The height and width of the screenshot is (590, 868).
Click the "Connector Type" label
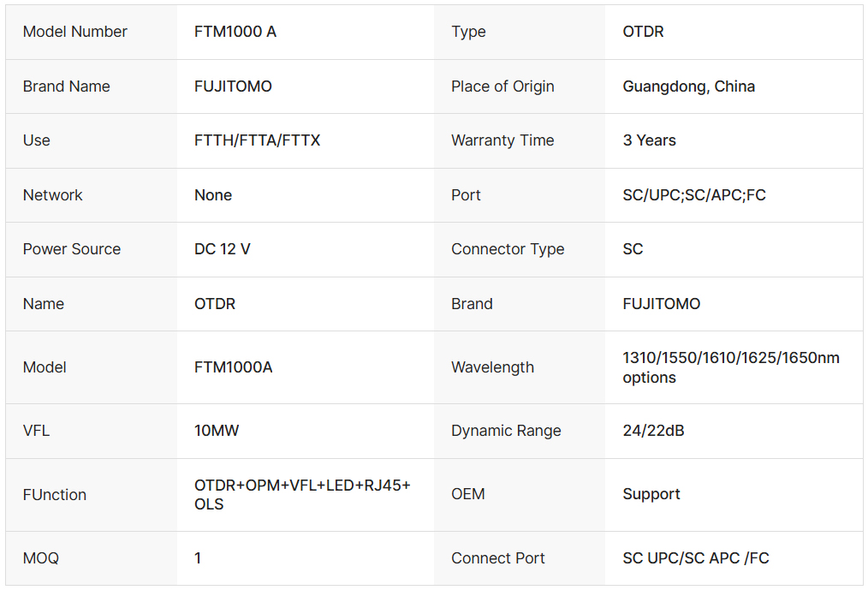click(x=508, y=249)
